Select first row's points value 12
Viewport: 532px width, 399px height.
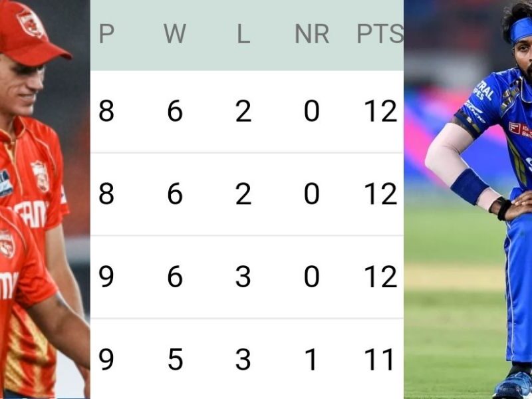(380, 111)
